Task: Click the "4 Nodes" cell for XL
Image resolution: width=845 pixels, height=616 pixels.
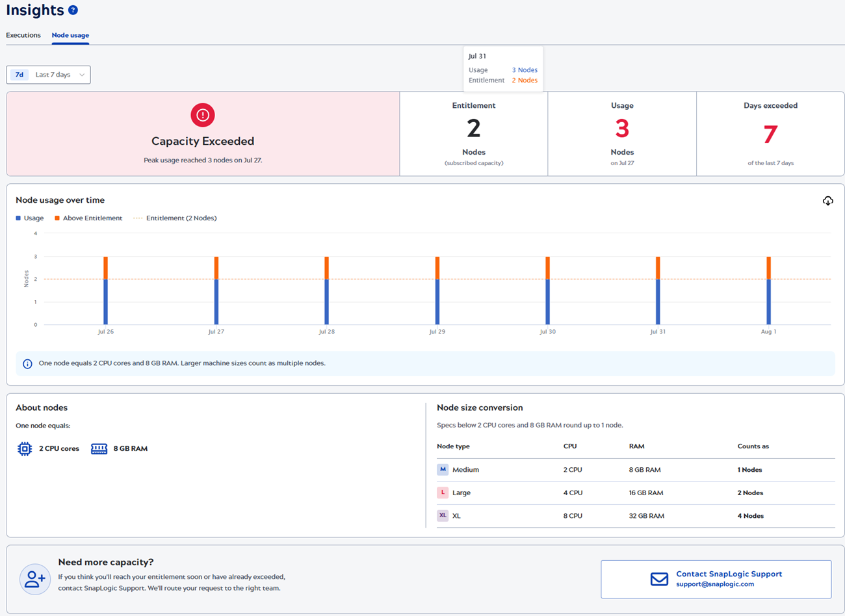Action: pyautogui.click(x=751, y=516)
